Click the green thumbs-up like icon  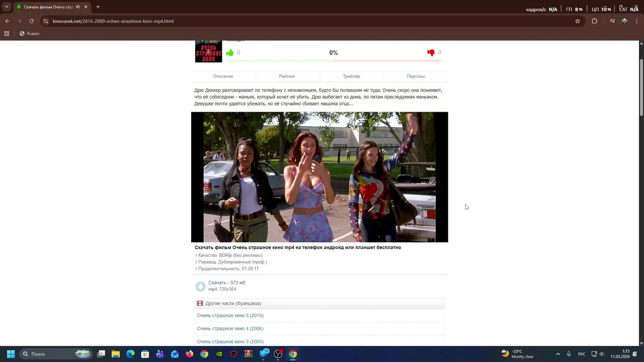point(230,52)
